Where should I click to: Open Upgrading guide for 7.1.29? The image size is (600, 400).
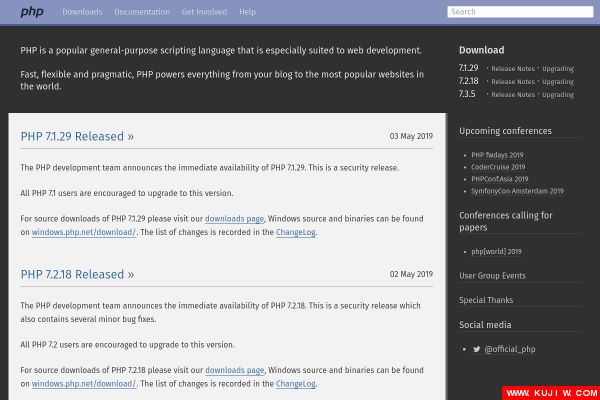coord(558,69)
